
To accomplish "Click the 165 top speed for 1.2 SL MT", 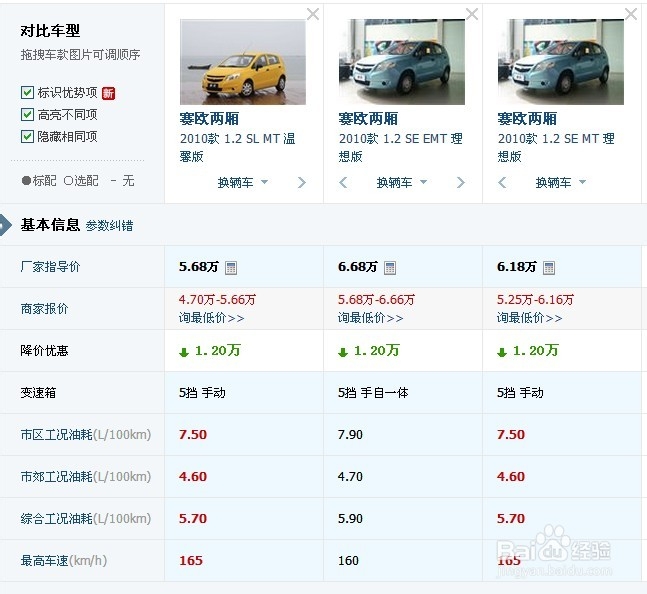I will point(191,561).
